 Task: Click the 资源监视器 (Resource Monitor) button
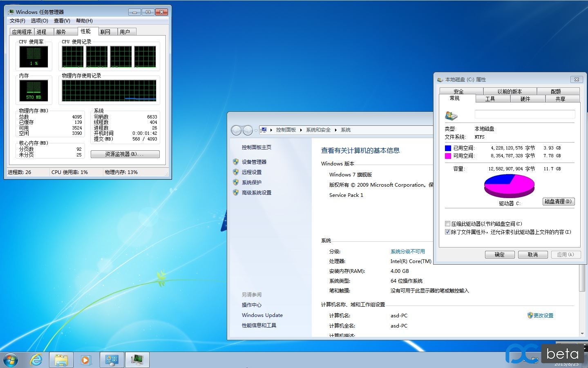tap(125, 154)
